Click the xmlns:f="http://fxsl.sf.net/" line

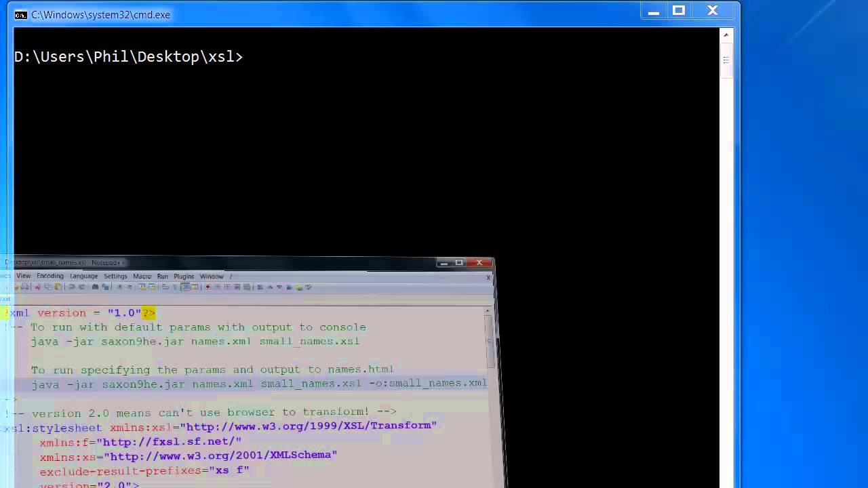pyautogui.click(x=140, y=441)
